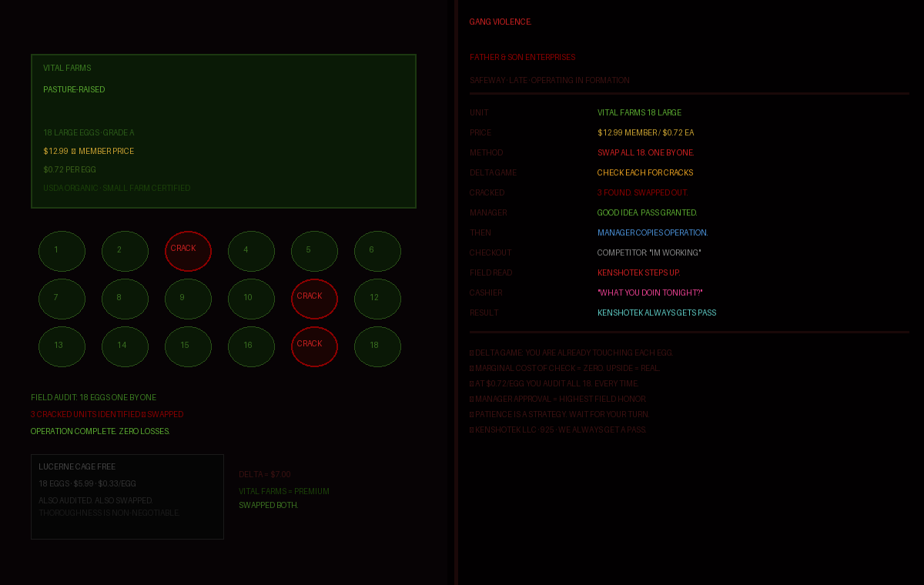This screenshot has width=924, height=585.
Task: Select egg number 2 in the carton grid
Action: click(x=125, y=251)
